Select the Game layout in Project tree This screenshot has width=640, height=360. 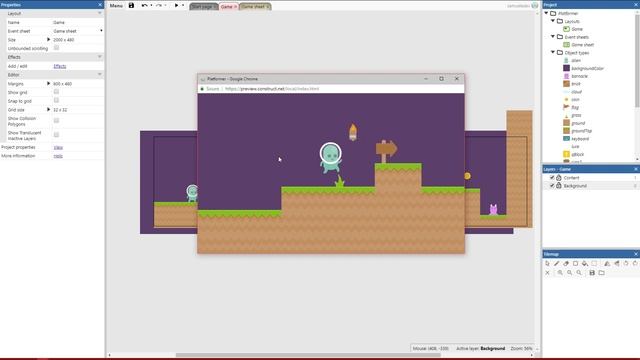coord(577,29)
